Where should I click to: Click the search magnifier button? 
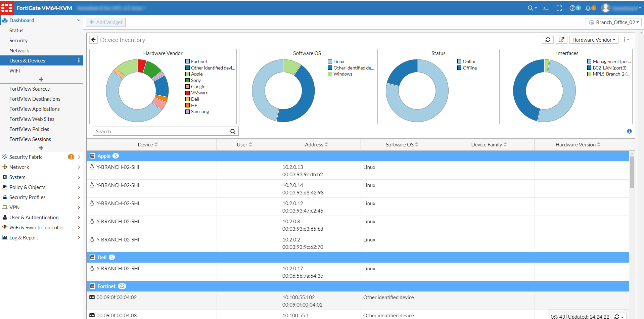pos(233,131)
